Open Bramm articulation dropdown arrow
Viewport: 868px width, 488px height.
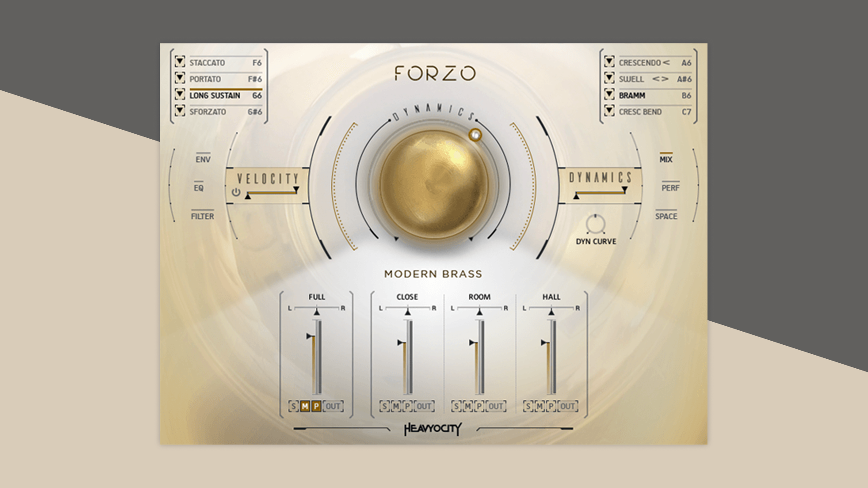pyautogui.click(x=609, y=95)
